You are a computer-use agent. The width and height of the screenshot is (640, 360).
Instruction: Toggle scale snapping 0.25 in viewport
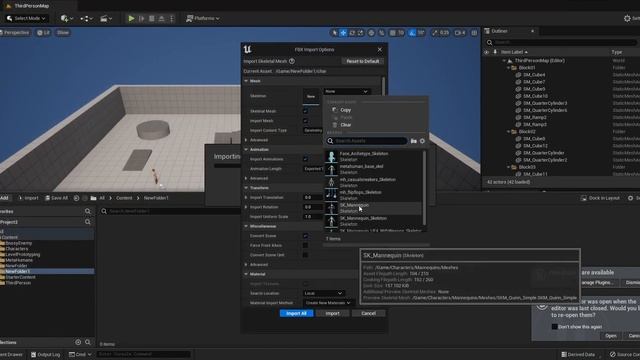[x=440, y=33]
